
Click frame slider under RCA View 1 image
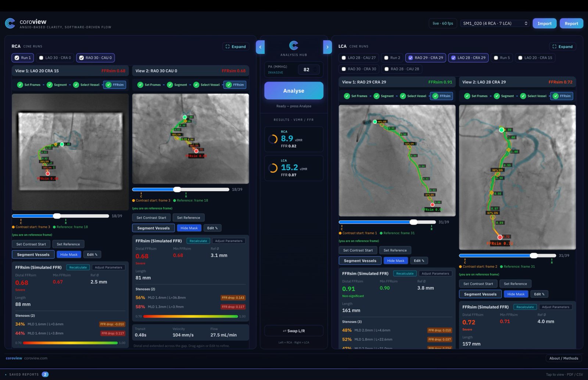click(x=60, y=216)
